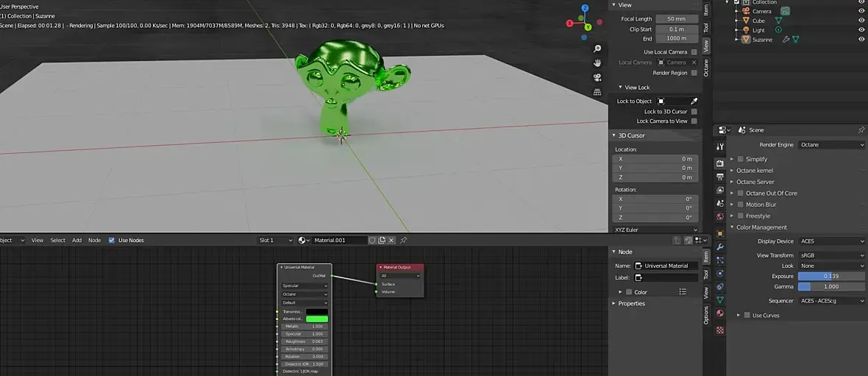Enable the Render Region checkbox

click(x=694, y=73)
